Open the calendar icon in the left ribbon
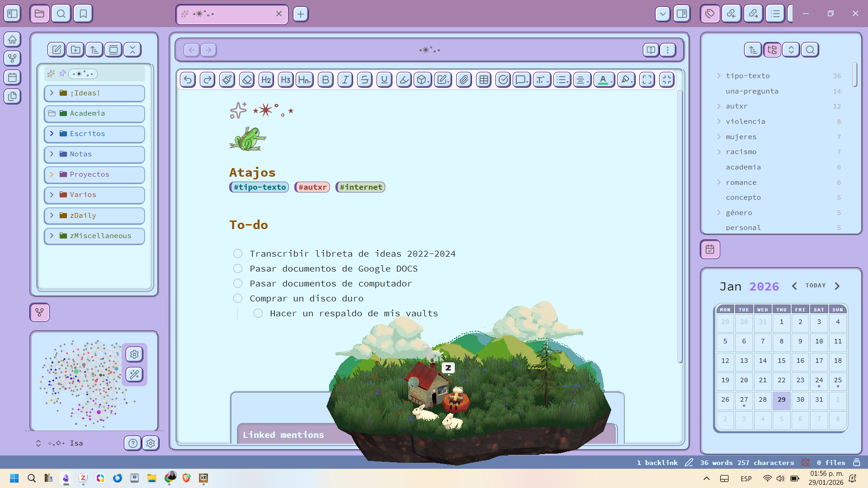This screenshot has width=868, height=488. pos(12,77)
